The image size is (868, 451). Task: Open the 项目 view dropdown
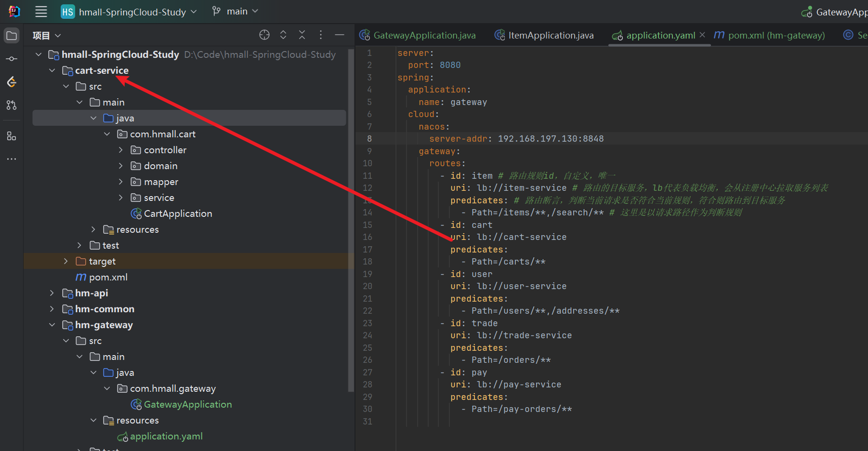[47, 36]
